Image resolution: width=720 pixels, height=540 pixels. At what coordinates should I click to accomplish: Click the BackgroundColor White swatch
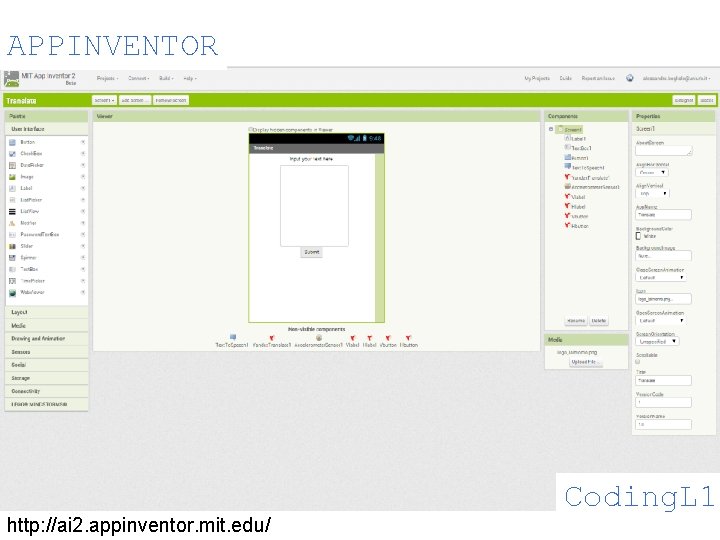click(x=638, y=236)
